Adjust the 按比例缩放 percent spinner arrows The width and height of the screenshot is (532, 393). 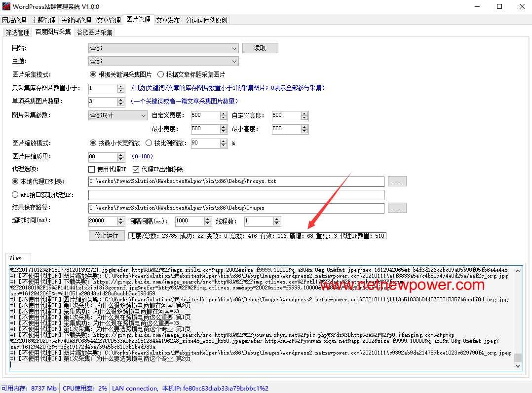tap(223, 143)
